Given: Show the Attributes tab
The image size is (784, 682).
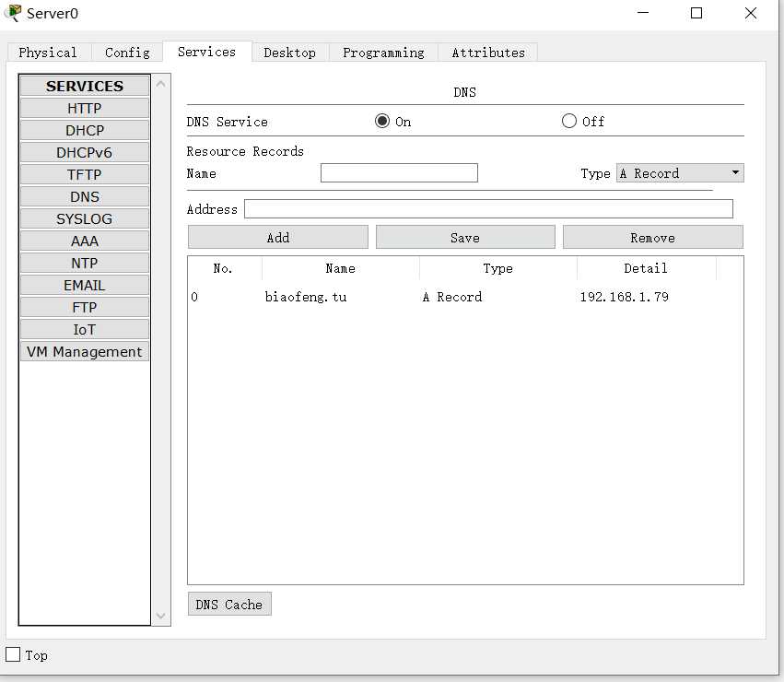Looking at the screenshot, I should (488, 53).
